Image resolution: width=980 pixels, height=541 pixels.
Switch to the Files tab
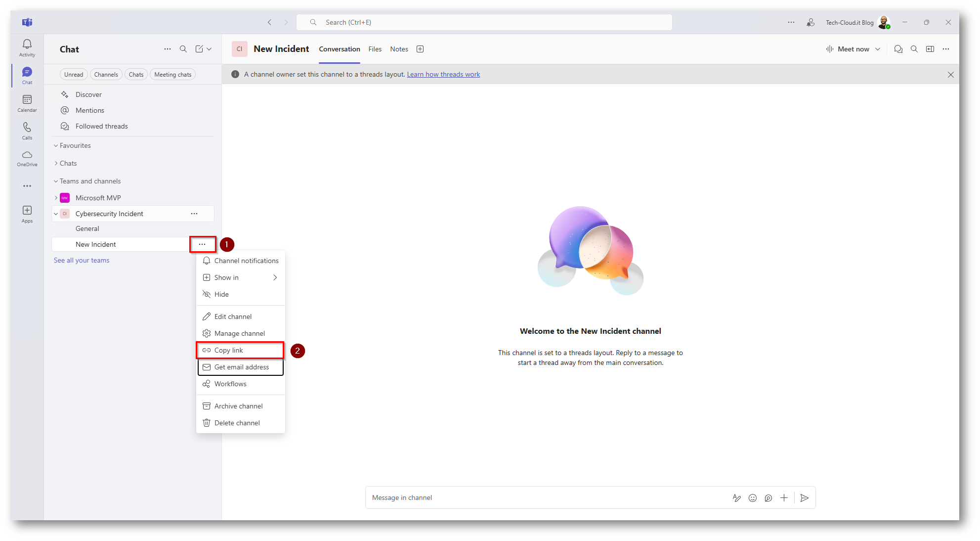tap(375, 49)
